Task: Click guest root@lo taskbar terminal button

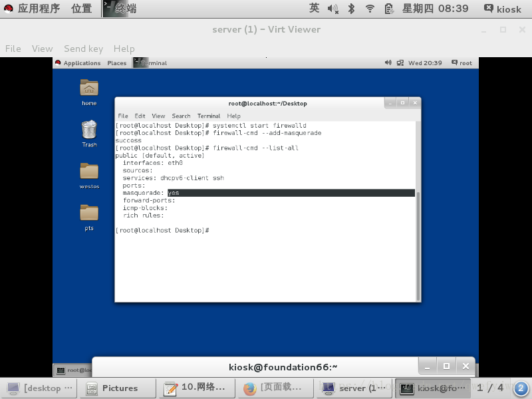Action: tap(73, 370)
